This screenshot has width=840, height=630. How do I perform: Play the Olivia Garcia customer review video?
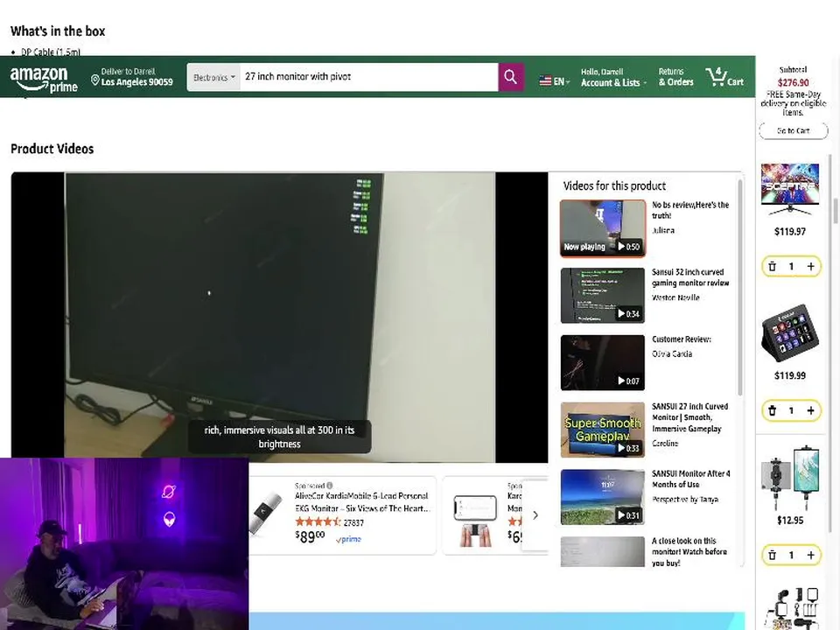pos(603,362)
